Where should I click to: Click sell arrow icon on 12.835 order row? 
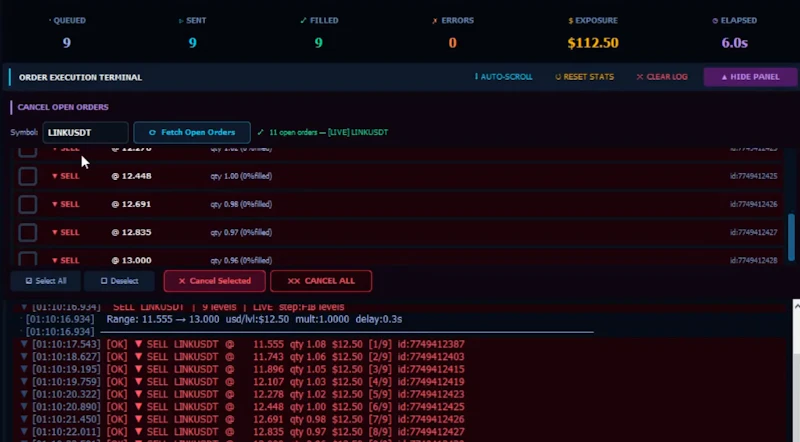tap(55, 232)
